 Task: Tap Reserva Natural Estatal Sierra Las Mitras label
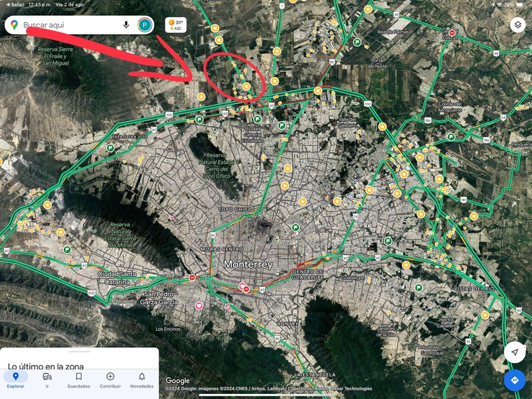pos(120,235)
